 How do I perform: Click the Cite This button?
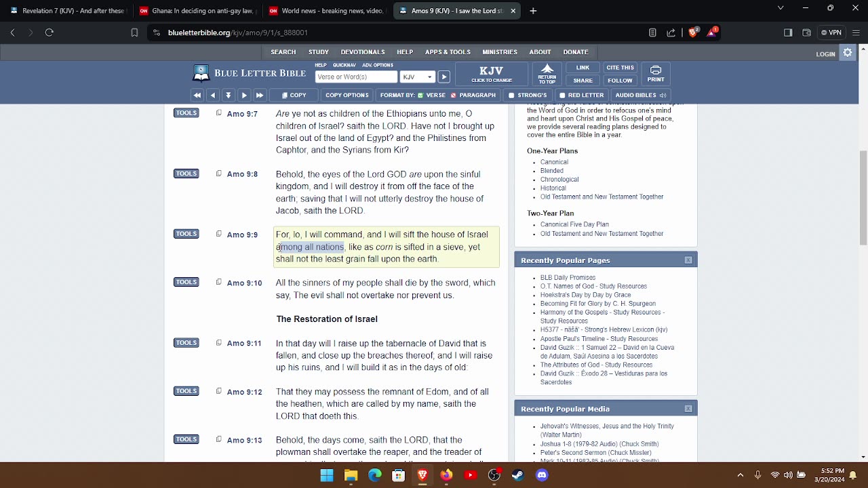tap(620, 68)
